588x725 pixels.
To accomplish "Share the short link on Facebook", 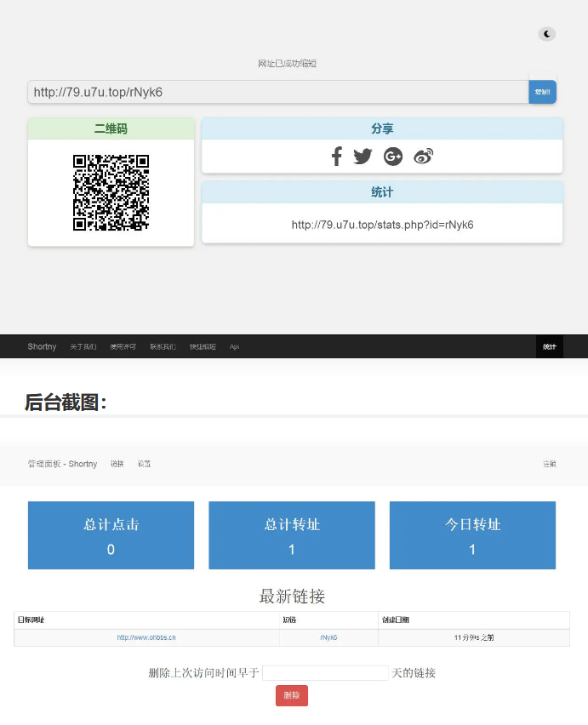I will [336, 157].
